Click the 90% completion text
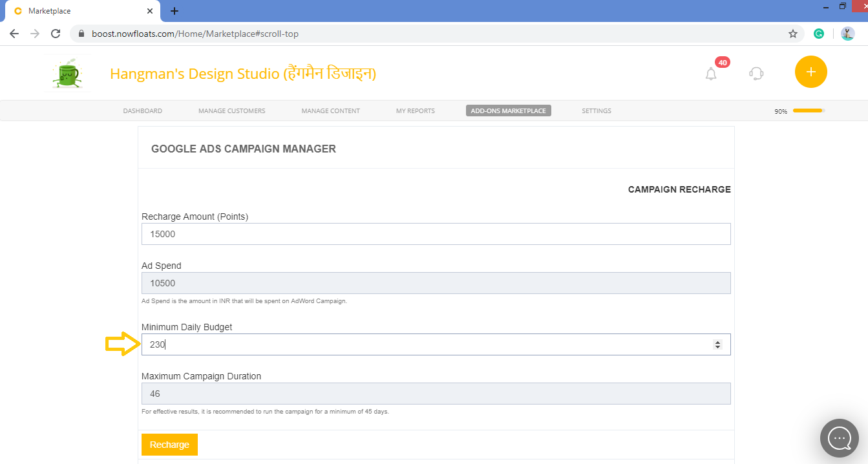 point(781,111)
